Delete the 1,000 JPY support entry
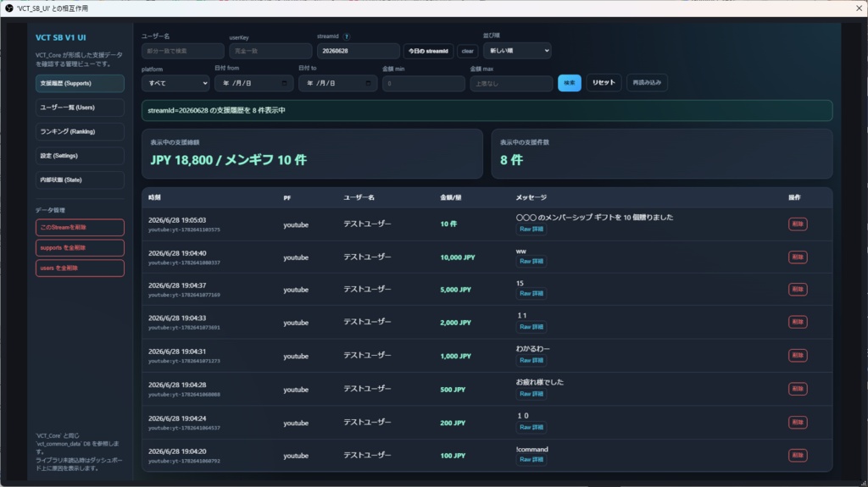Viewport: 868px width, 487px height. 798,355
